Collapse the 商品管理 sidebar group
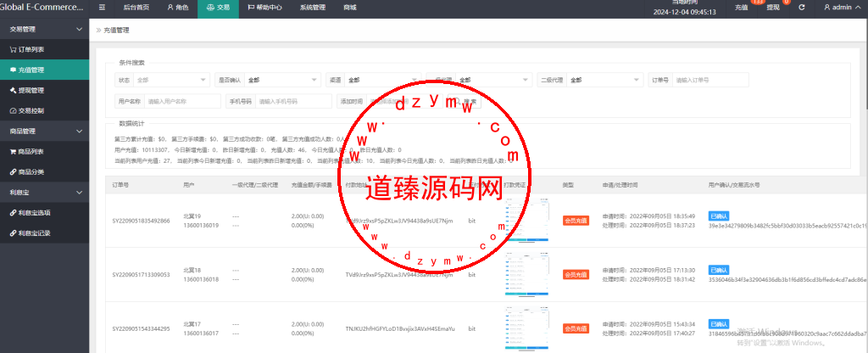 44,131
